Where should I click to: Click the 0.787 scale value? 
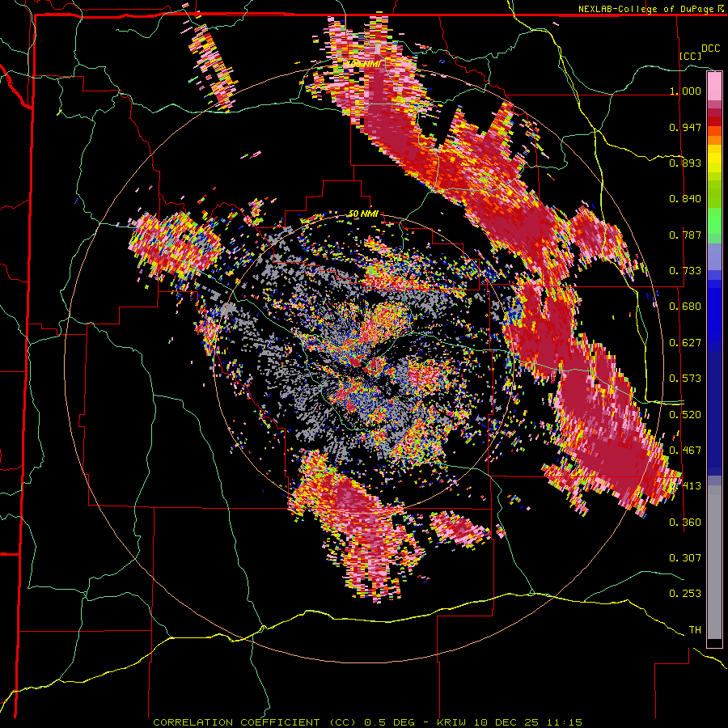coord(685,235)
